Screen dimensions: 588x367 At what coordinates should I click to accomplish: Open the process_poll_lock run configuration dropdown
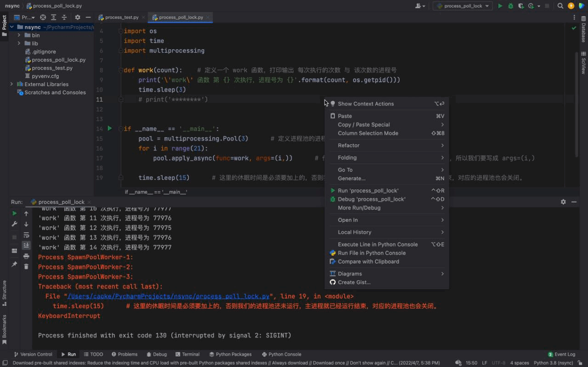click(x=463, y=6)
